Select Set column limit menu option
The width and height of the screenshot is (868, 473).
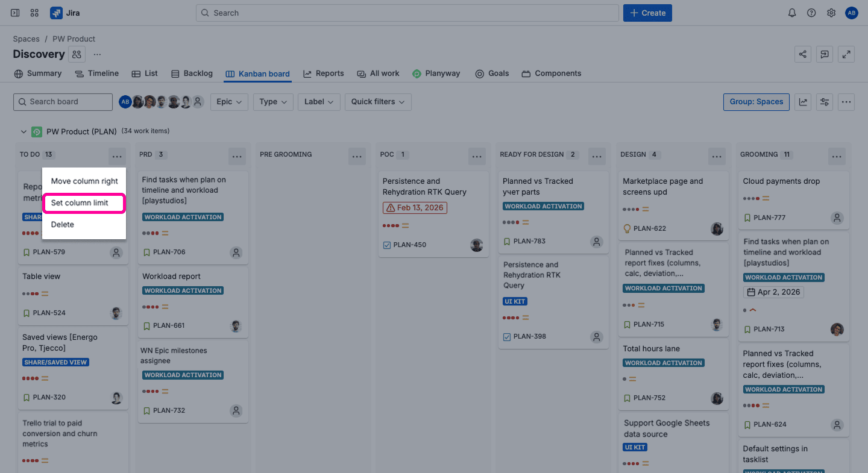tap(80, 203)
